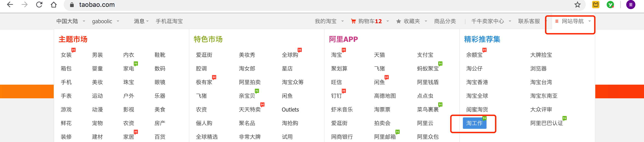
Task: Click the browser forward arrow
Action: click(25, 5)
